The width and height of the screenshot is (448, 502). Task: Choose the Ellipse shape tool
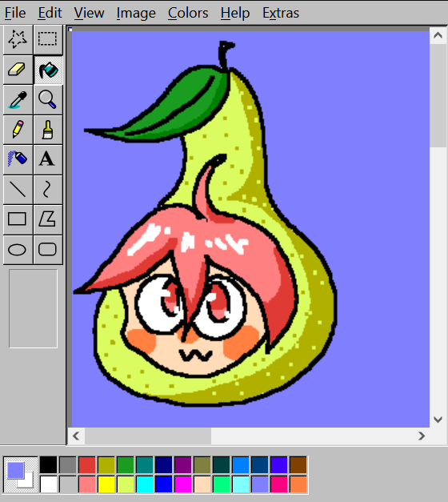click(18, 250)
